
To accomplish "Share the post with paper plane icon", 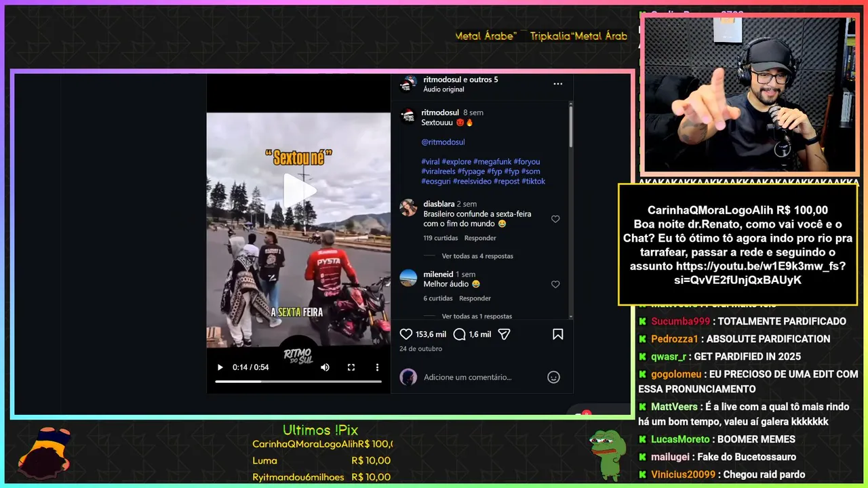I will click(x=504, y=334).
